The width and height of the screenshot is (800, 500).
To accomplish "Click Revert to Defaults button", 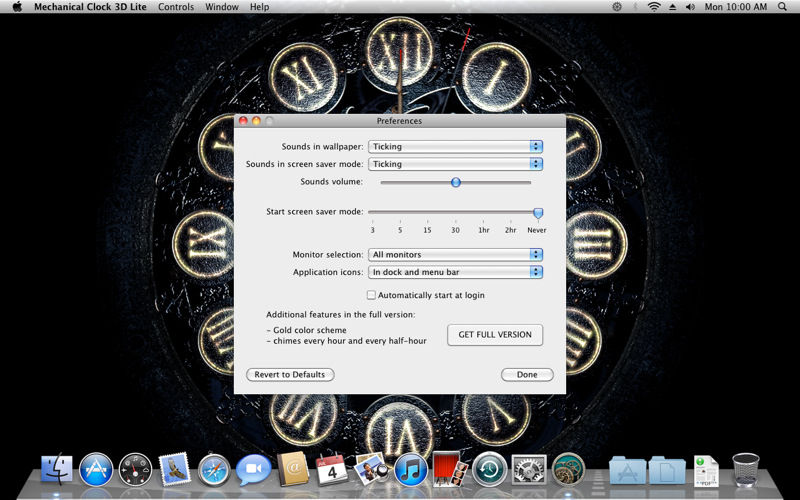I will click(290, 374).
